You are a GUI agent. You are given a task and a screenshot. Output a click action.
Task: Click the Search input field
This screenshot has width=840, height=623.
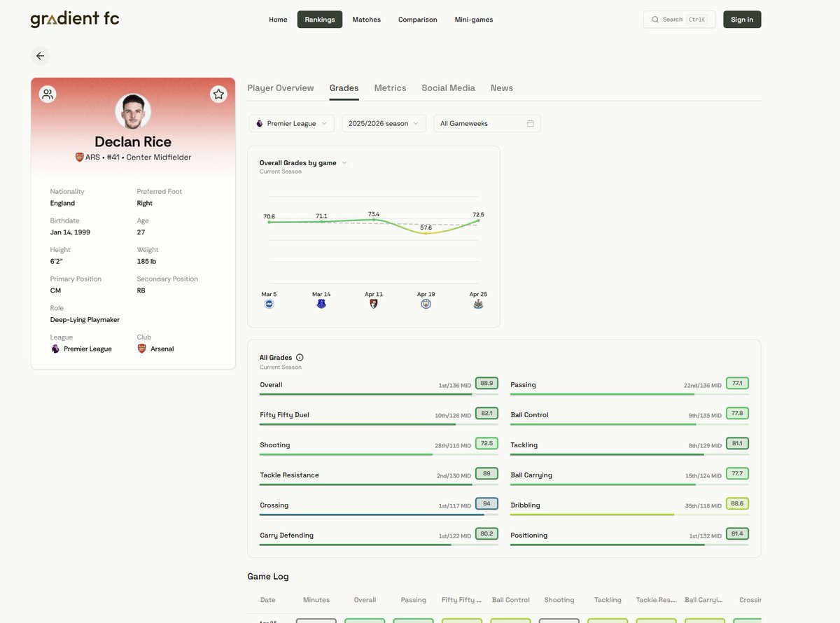pos(679,20)
